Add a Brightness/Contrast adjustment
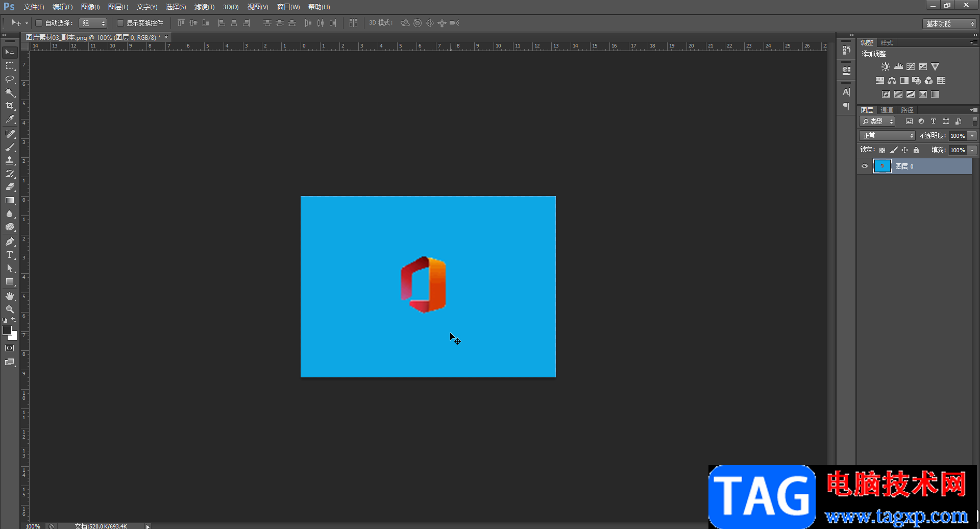 (886, 67)
